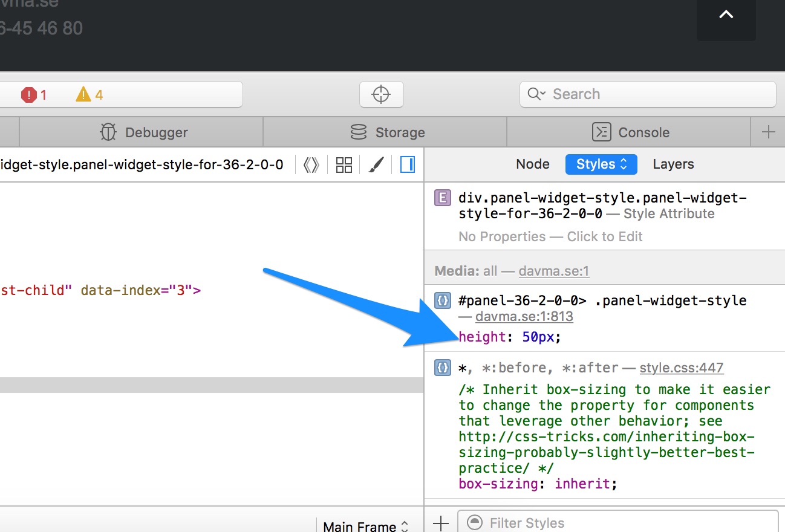Image resolution: width=785 pixels, height=532 pixels.
Task: Open the Search field magnifier dropdown
Action: pos(535,94)
